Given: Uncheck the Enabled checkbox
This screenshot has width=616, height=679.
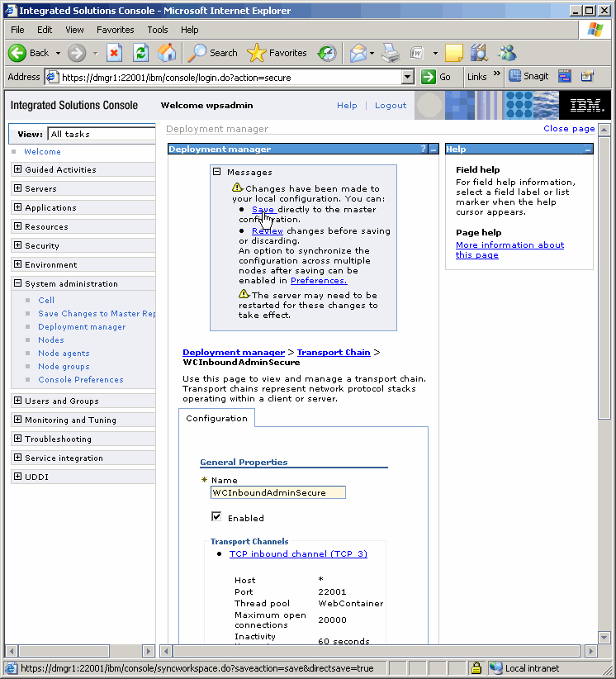Looking at the screenshot, I should (x=216, y=516).
